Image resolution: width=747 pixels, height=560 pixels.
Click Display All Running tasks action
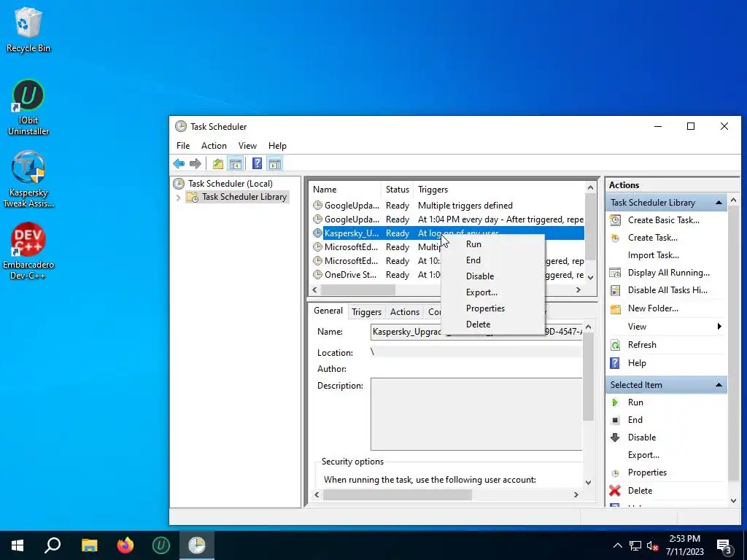click(668, 273)
